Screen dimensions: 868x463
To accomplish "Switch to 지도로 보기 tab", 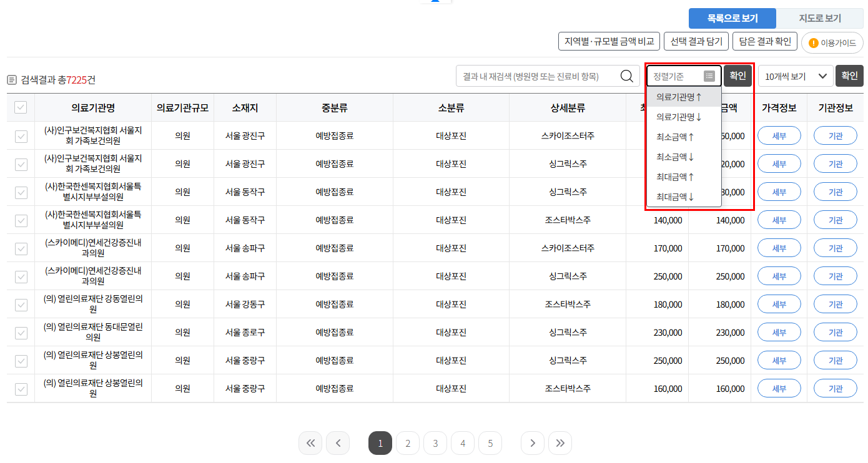I will tap(819, 18).
